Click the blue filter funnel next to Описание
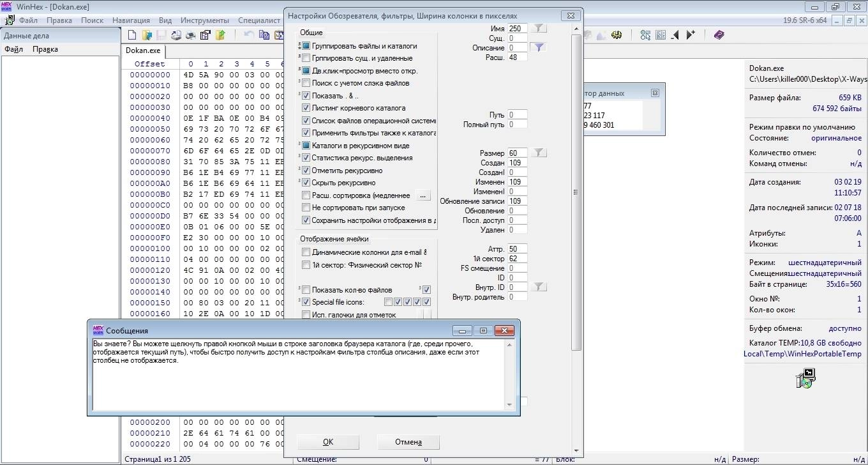The width and height of the screenshot is (868, 465). pyautogui.click(x=539, y=47)
